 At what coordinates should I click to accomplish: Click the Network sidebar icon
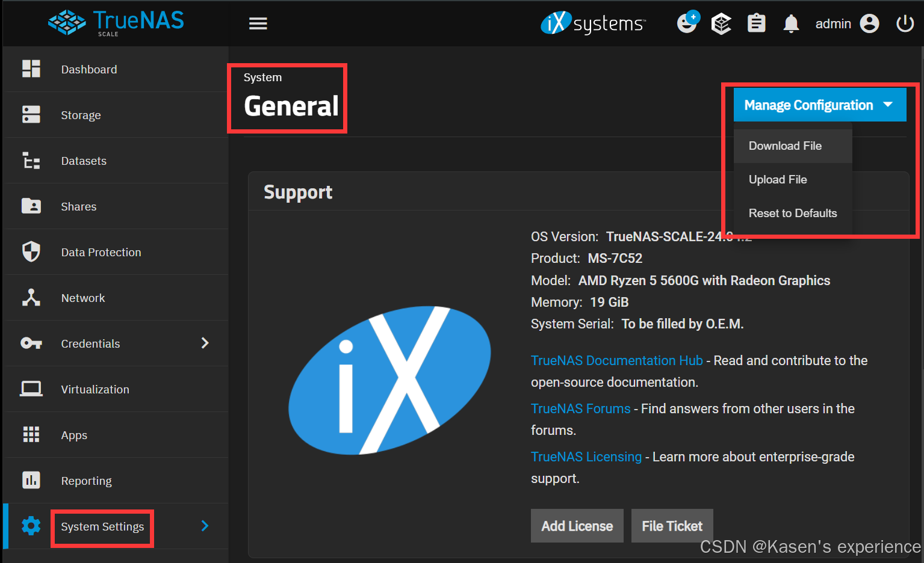[31, 297]
